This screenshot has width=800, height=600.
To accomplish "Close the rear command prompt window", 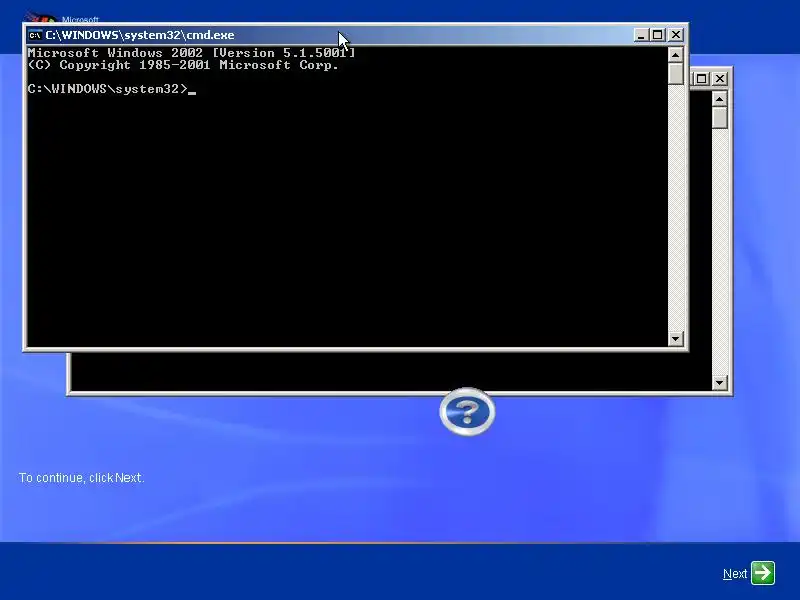I will (x=719, y=79).
